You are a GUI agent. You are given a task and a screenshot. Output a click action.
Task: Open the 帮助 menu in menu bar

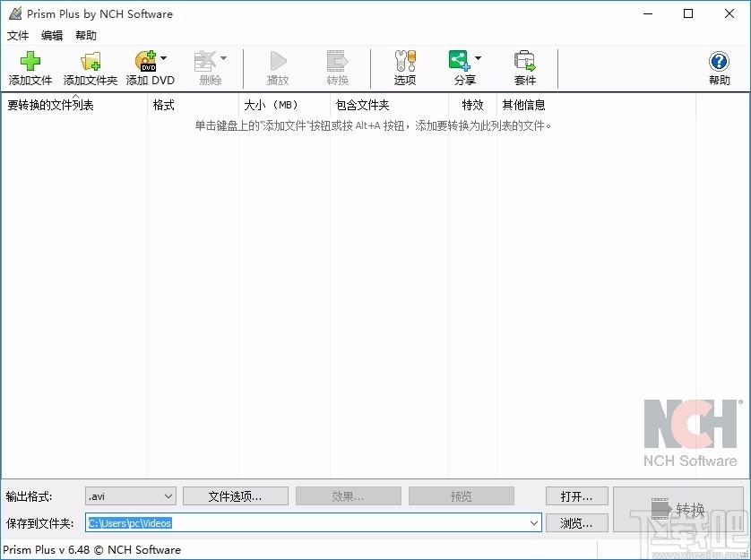pyautogui.click(x=86, y=36)
